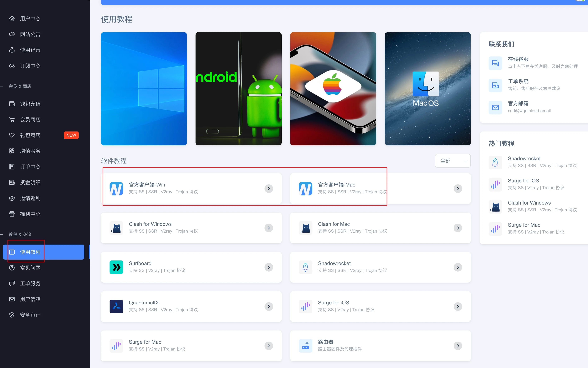The height and width of the screenshot is (368, 588).
Task: Click the Surfboard green arrow icon
Action: 116,267
